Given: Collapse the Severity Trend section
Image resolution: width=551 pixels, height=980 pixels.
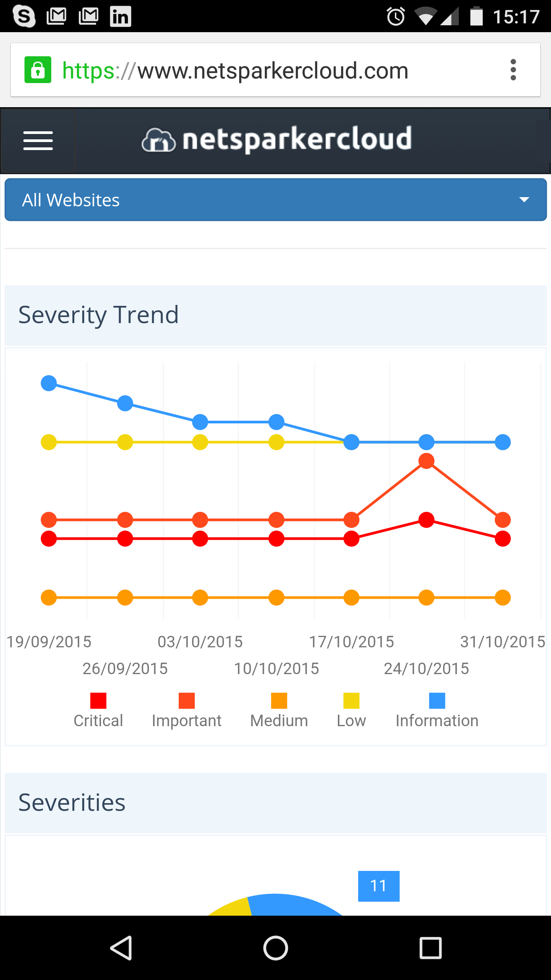Looking at the screenshot, I should [99, 315].
